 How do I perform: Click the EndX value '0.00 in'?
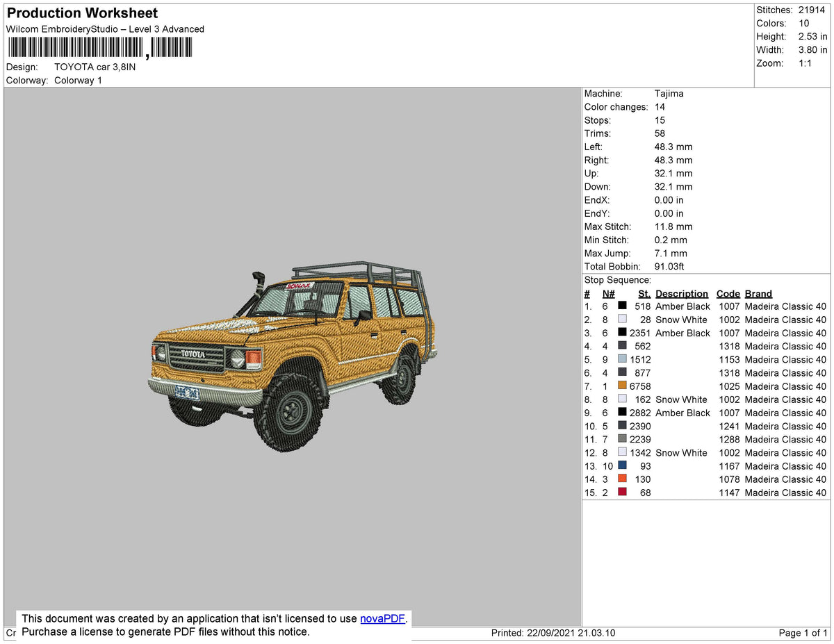(669, 200)
